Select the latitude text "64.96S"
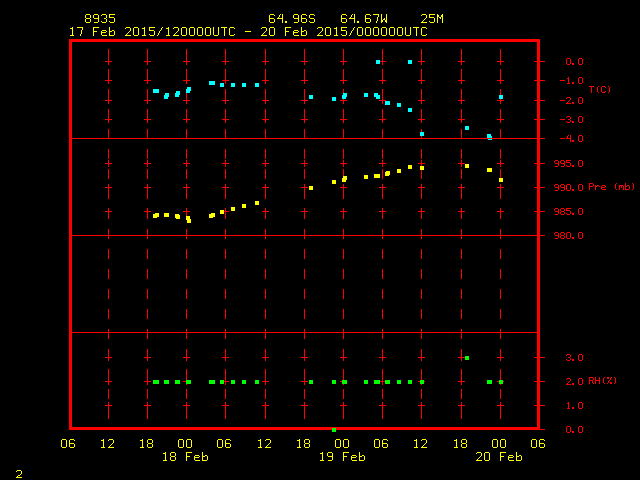640x480 pixels. (292, 19)
